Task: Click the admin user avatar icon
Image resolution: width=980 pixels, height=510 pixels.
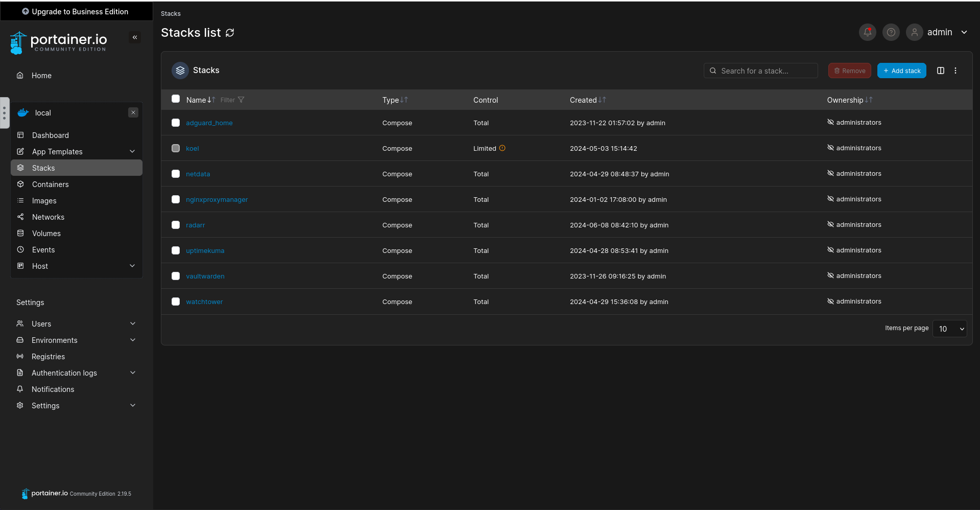Action: [x=914, y=32]
